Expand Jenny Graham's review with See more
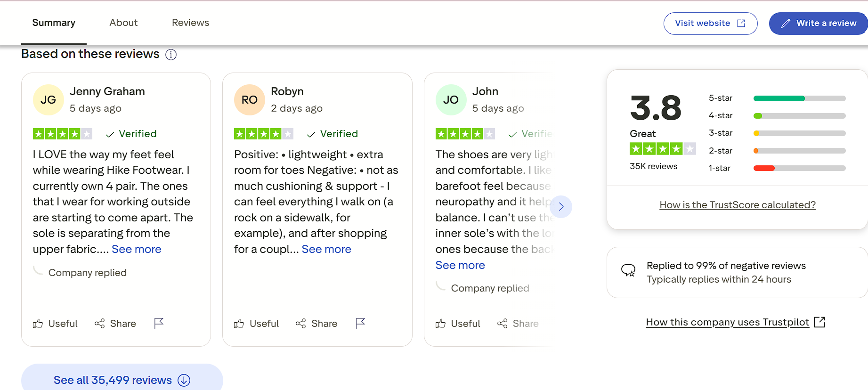The height and width of the screenshot is (390, 868). point(137,249)
